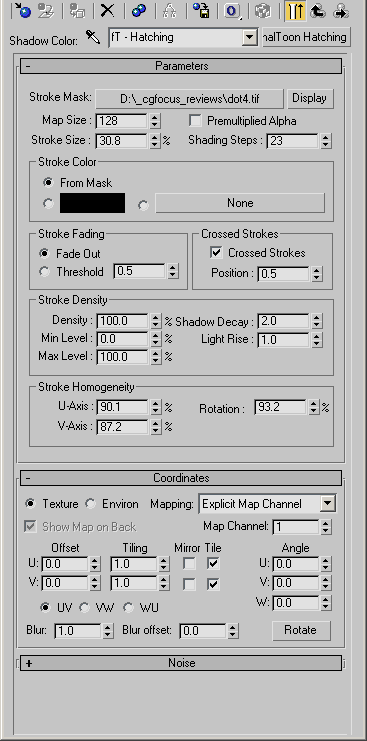
Task: Click the Stroke Size input field
Action: [122, 141]
